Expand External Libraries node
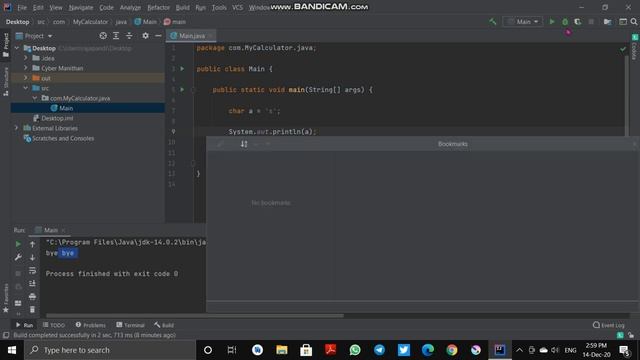This screenshot has width=640, height=360. click(x=17, y=128)
